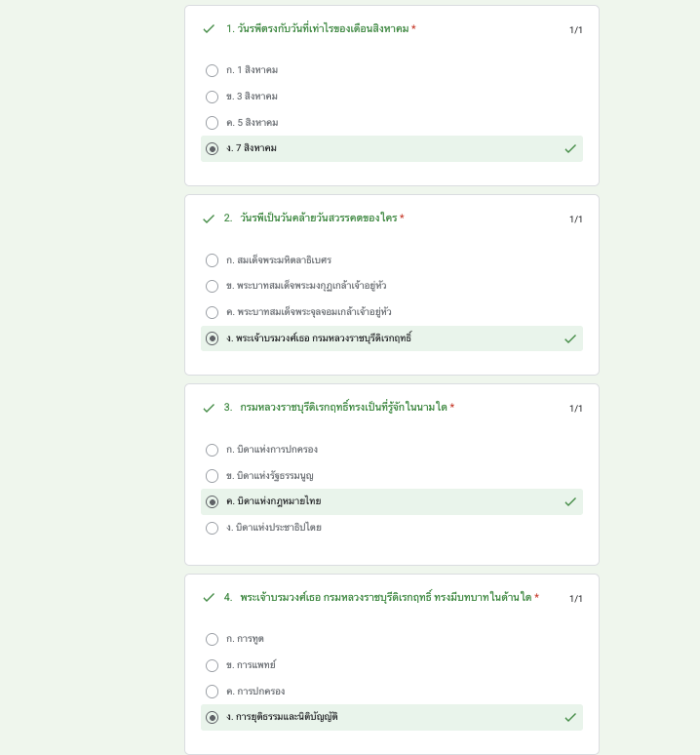Choose the 'ข. 3 สิงหาคม' radio button
Image resolution: width=700 pixels, height=755 pixels.
(x=213, y=97)
